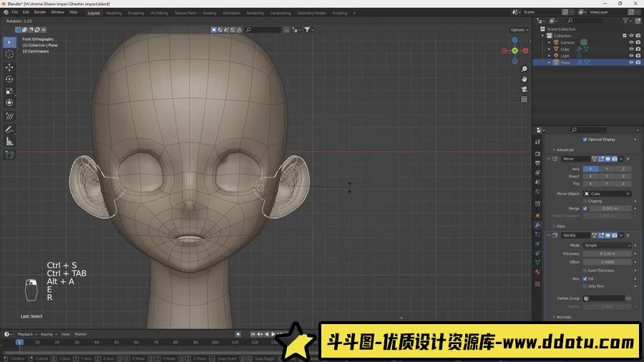Open the Object properties orange square tab
This screenshot has height=362, width=644.
pos(537,215)
